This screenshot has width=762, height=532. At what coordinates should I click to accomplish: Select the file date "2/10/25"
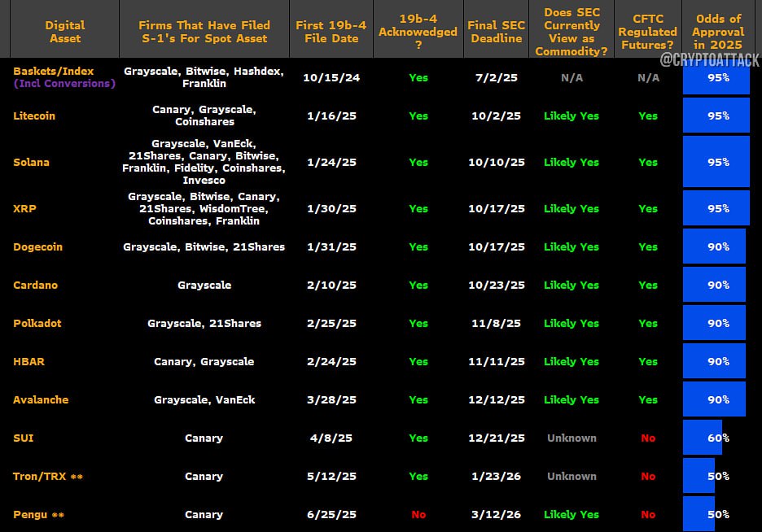[331, 285]
